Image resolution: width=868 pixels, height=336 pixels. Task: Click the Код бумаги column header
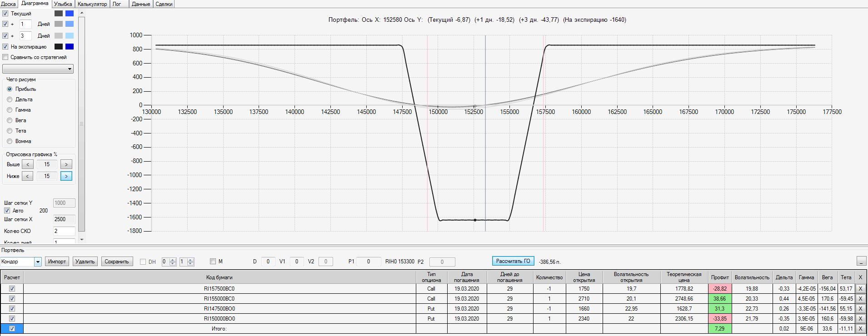219,277
